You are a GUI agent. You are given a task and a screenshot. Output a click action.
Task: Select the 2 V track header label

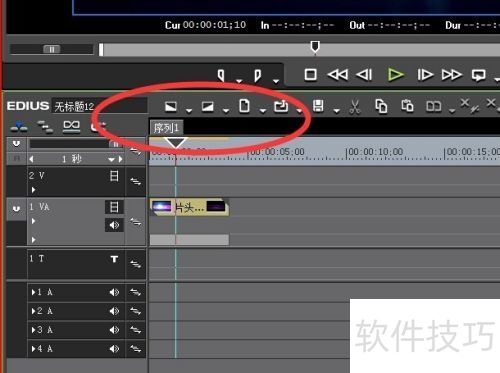pyautogui.click(x=36, y=176)
